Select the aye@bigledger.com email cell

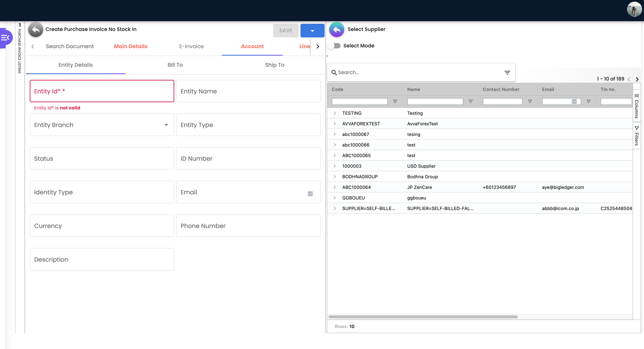563,187
